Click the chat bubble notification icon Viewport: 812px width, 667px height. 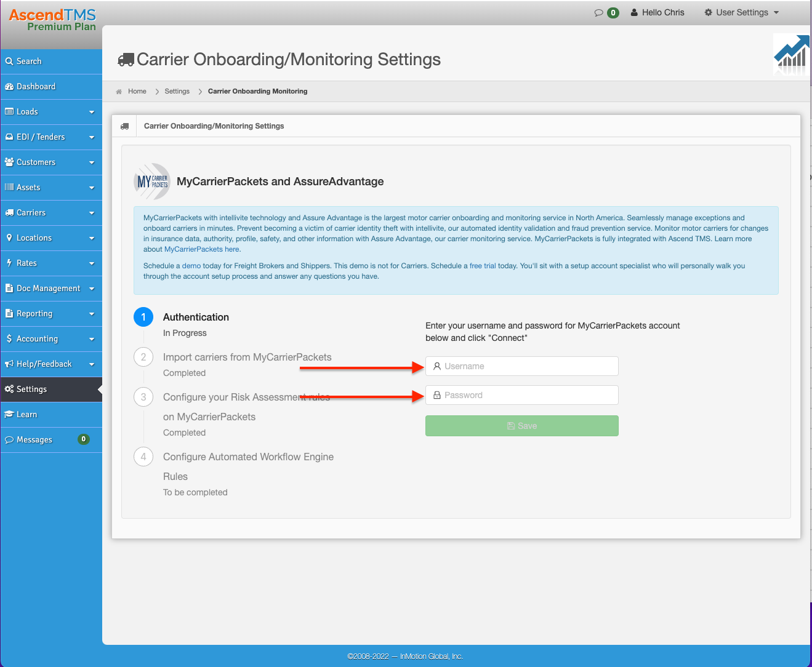click(x=598, y=13)
